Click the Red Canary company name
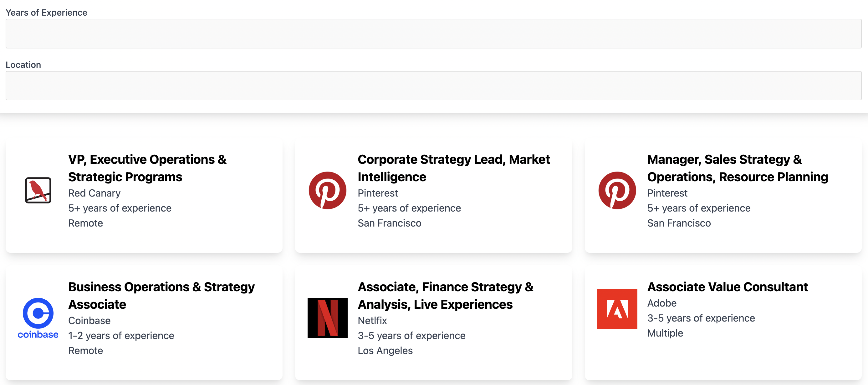 click(x=94, y=193)
